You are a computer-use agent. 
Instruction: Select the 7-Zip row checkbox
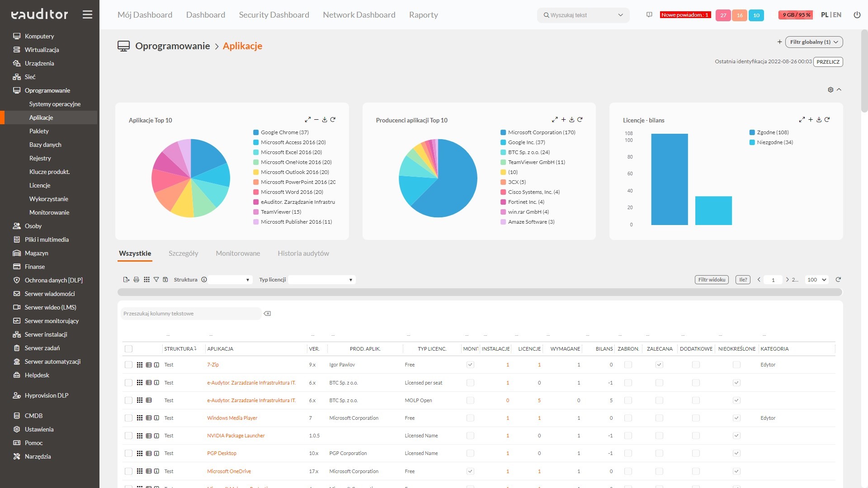128,365
